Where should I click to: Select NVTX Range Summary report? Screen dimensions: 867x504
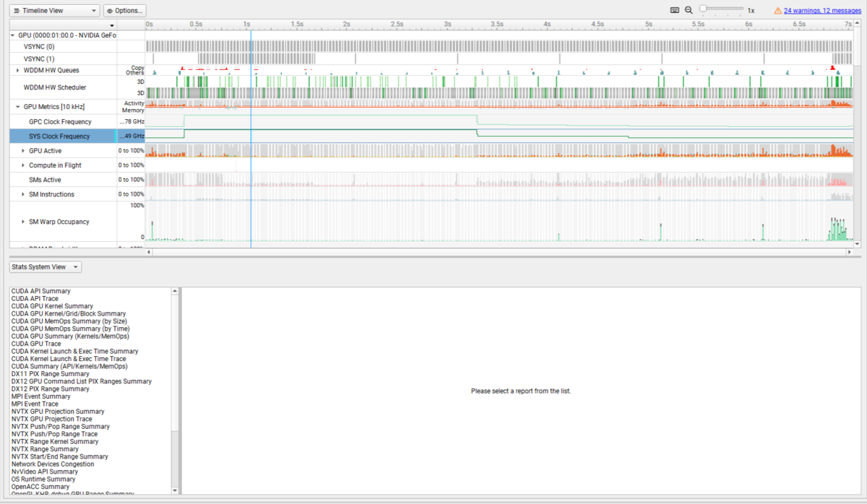coord(45,449)
